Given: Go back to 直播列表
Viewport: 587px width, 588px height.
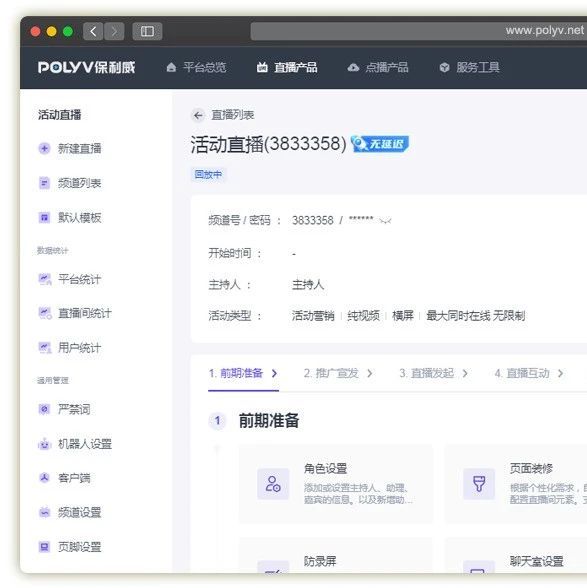Looking at the screenshot, I should coord(233,115).
